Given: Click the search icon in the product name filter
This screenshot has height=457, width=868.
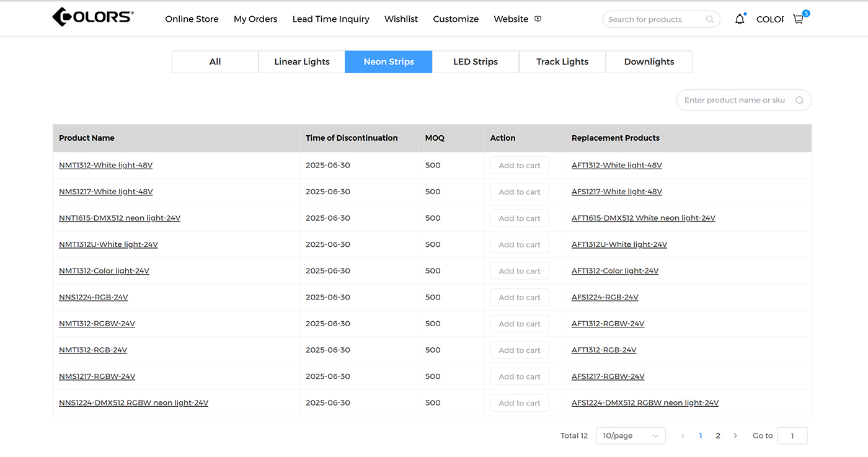Looking at the screenshot, I should click(x=799, y=100).
